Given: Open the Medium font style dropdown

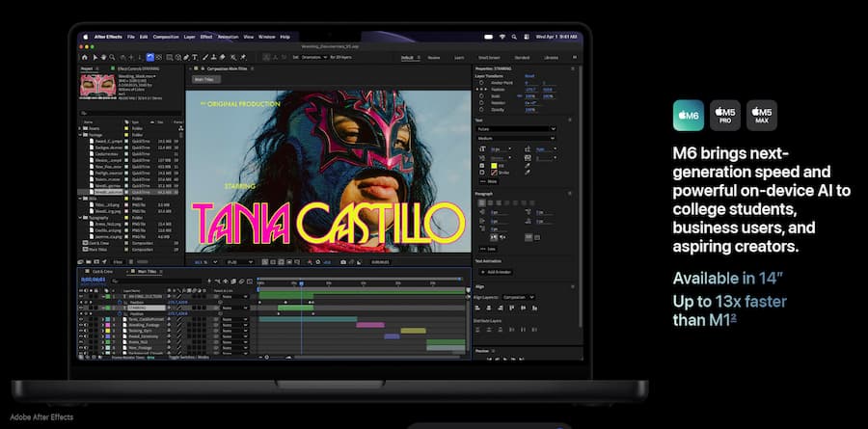Looking at the screenshot, I should coord(517,139).
